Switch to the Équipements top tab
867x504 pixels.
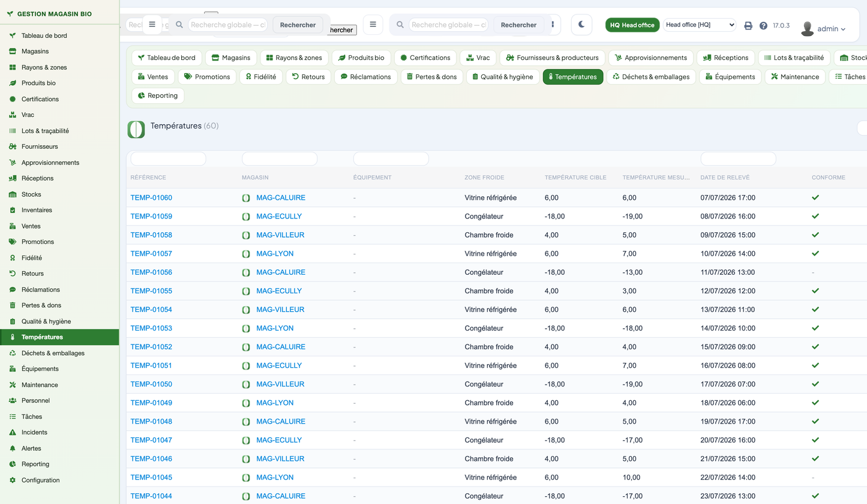[x=730, y=77]
